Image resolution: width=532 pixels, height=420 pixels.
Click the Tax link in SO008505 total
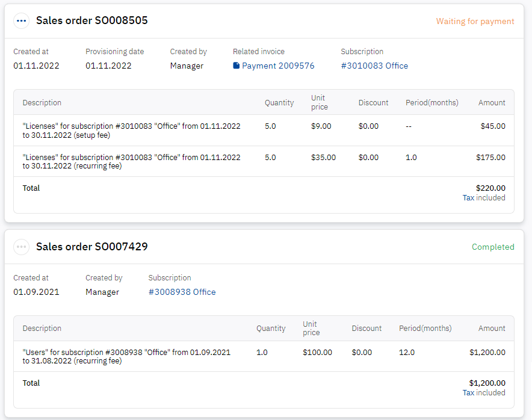point(468,197)
